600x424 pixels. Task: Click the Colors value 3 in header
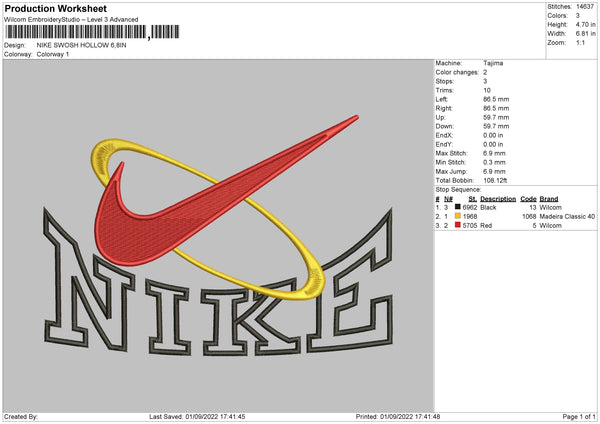pos(578,16)
